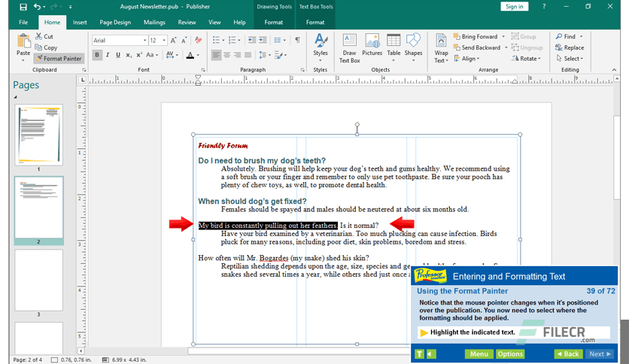Toggle Italic formatting
629x364 pixels.
click(x=108, y=55)
